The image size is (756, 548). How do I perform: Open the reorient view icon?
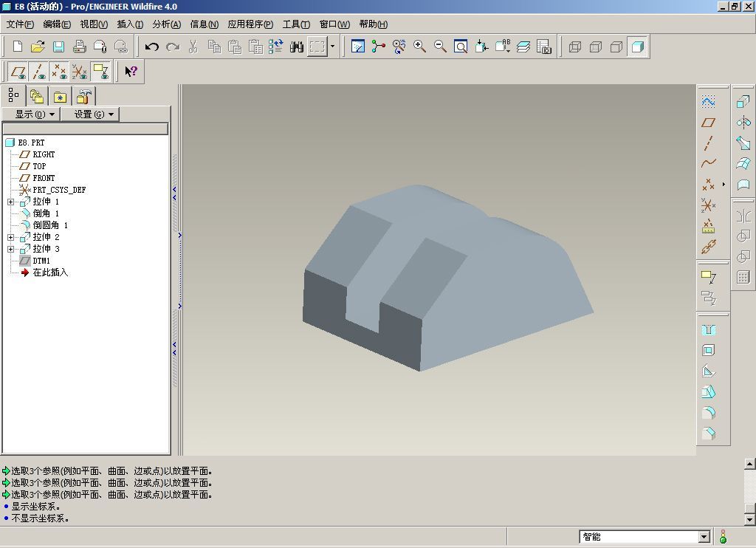[481, 47]
